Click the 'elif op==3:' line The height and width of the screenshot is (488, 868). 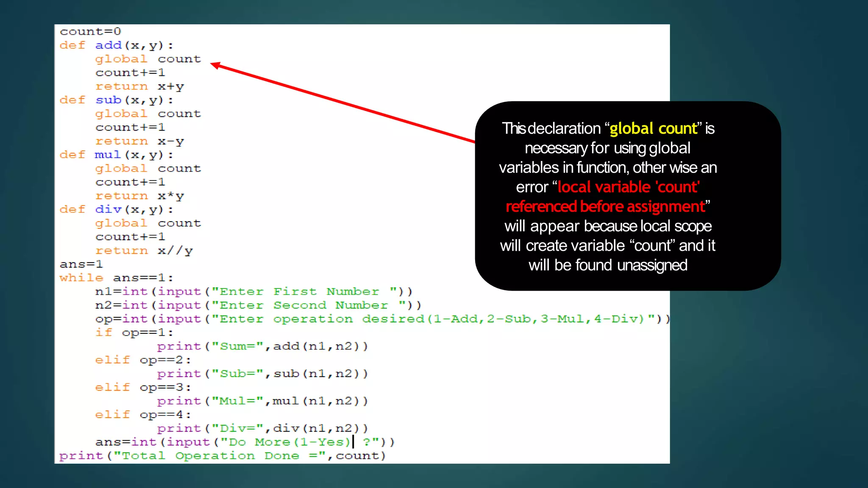coord(143,387)
